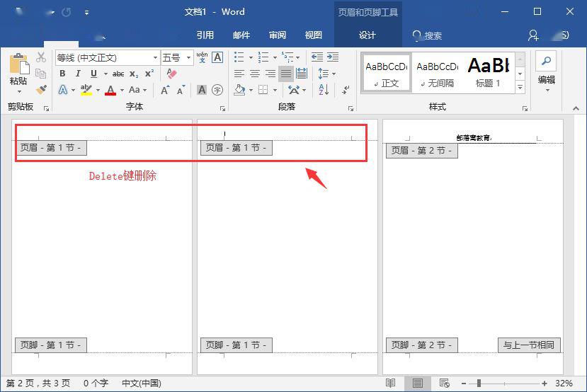Image resolution: width=587 pixels, height=392 pixels.
Task: Click the Cut scissors icon
Action: [41, 57]
